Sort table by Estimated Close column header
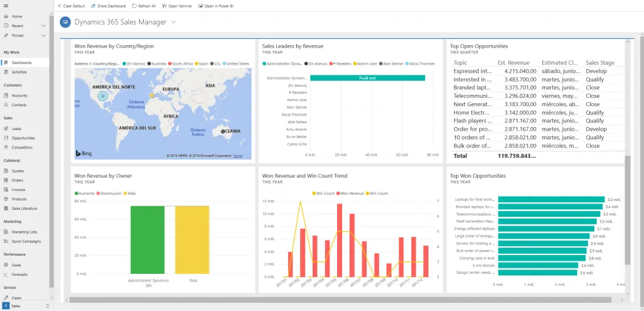 (560, 63)
